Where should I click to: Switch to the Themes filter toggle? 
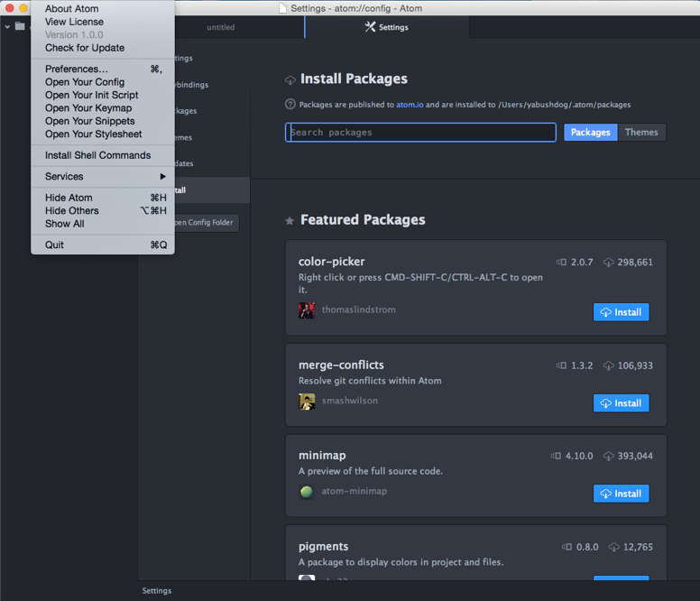point(641,133)
